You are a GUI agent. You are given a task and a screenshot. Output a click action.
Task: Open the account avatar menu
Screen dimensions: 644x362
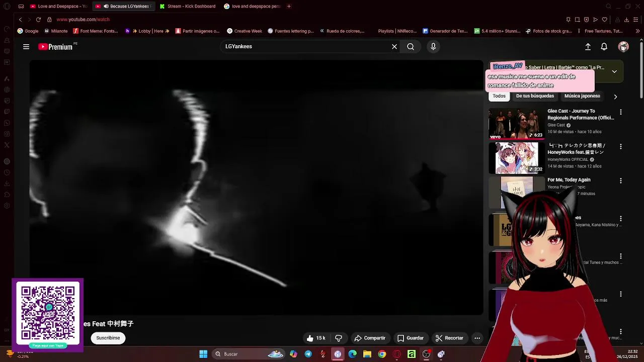pos(623,47)
